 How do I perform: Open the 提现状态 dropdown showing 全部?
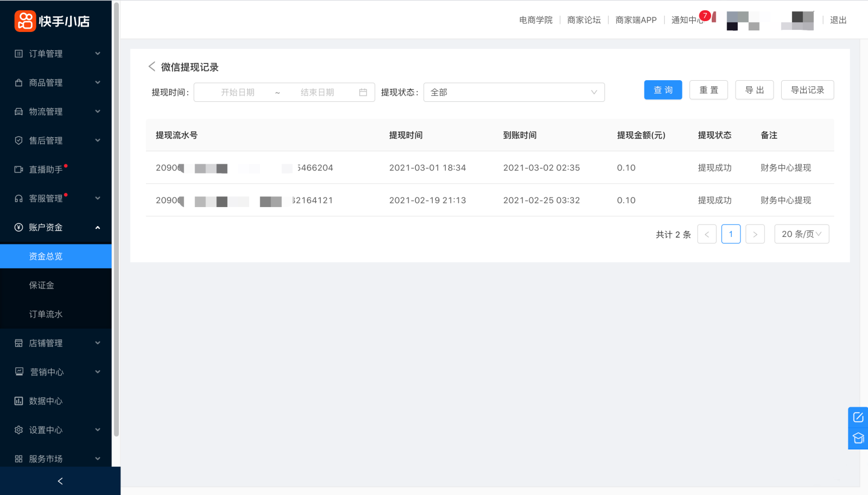coord(514,92)
